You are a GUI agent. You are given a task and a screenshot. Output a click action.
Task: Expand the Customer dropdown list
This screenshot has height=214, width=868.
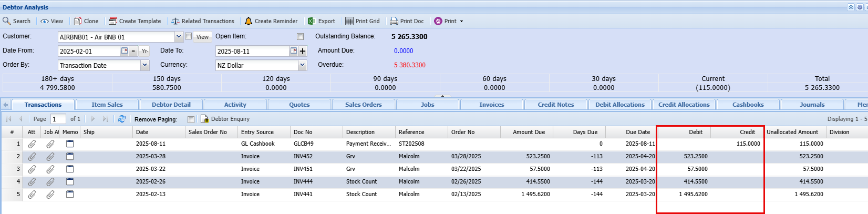179,37
